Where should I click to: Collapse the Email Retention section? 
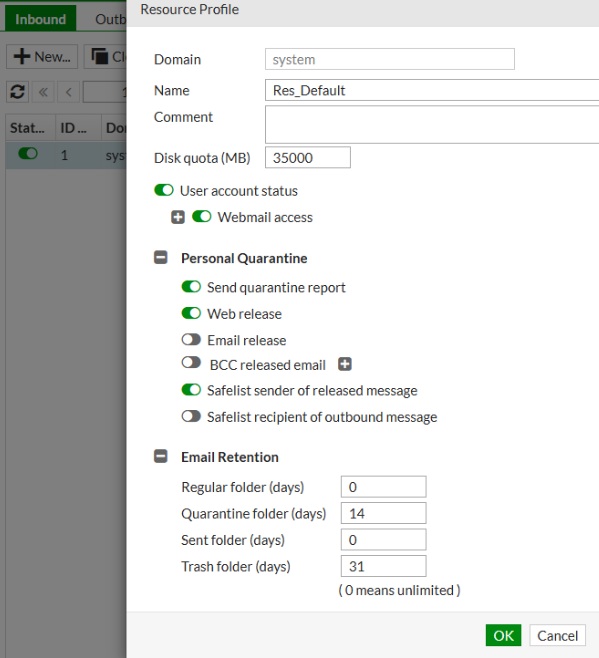point(161,456)
